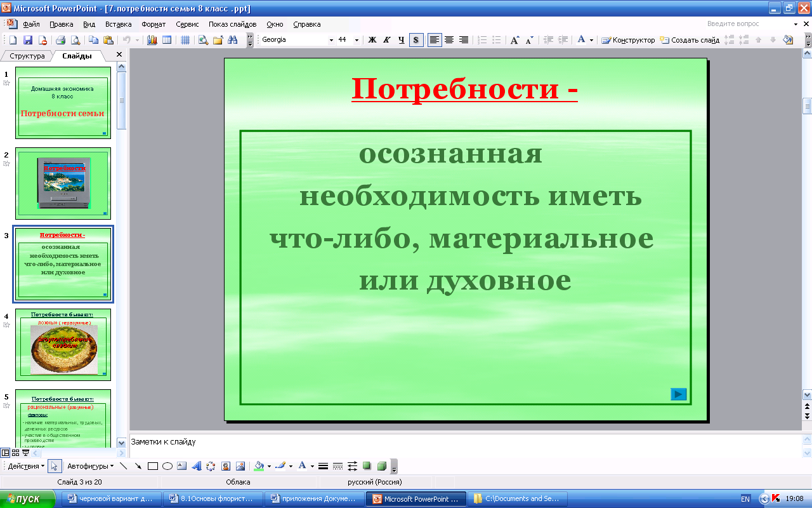Switch to '8.1Основы флорист' taskbar button
The height and width of the screenshot is (508, 812).
[x=212, y=499]
